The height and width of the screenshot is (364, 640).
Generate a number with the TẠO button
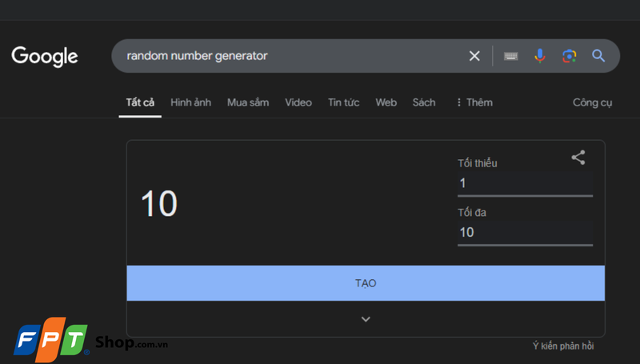[x=366, y=283]
